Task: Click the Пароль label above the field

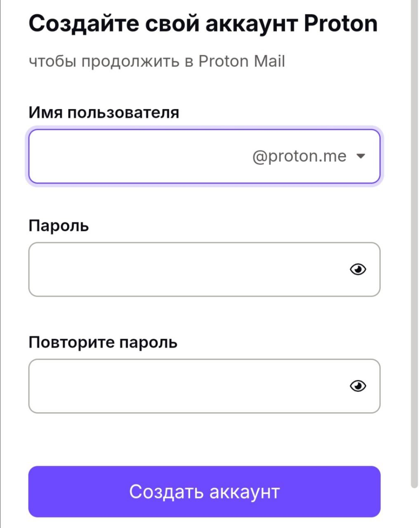Action: tap(58, 226)
